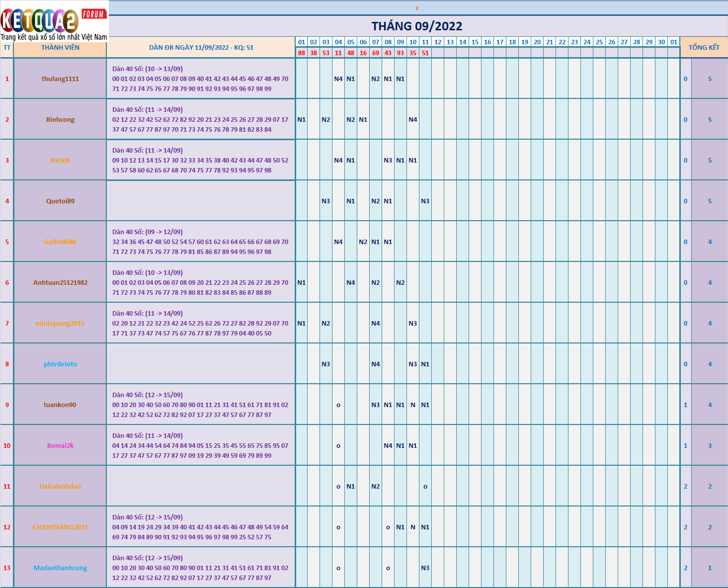Click minhquang2015's N3 cell on day 10
The width and height of the screenshot is (728, 588).
413,323
